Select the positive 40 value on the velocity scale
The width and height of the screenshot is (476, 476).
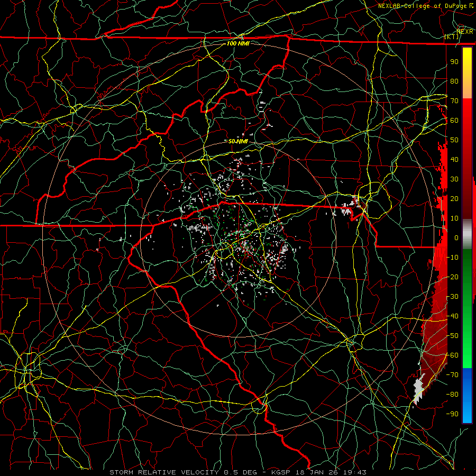coord(454,159)
